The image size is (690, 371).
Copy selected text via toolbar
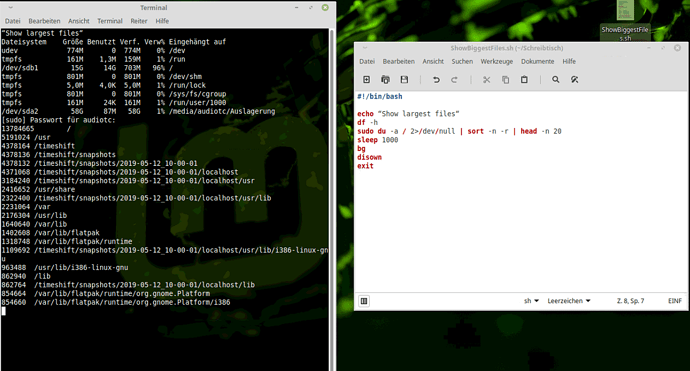tap(505, 80)
